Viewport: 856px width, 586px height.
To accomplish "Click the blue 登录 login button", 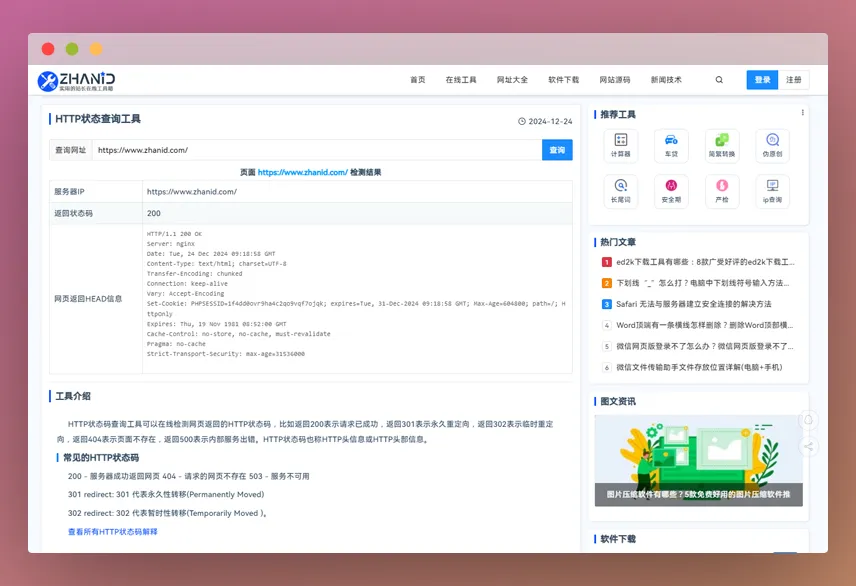I will [x=761, y=80].
